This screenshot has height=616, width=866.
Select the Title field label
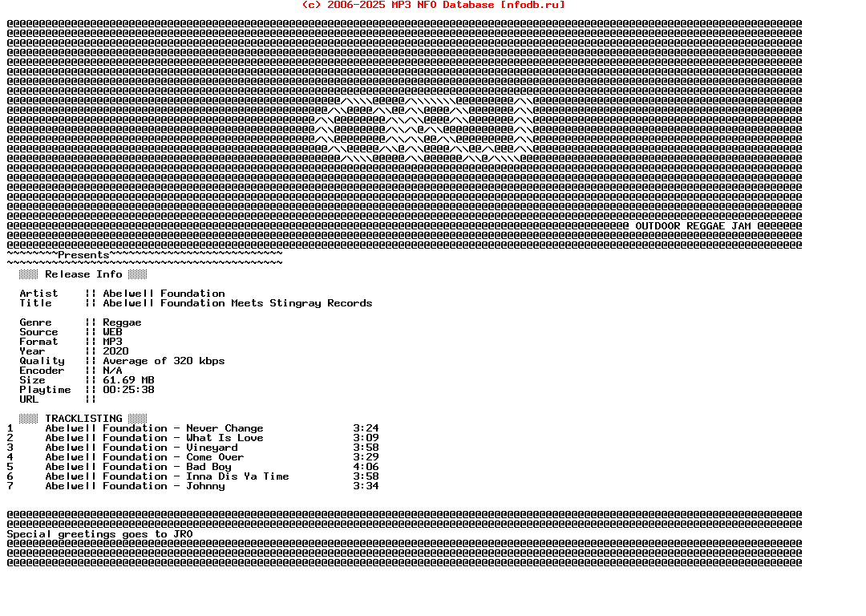[35, 303]
